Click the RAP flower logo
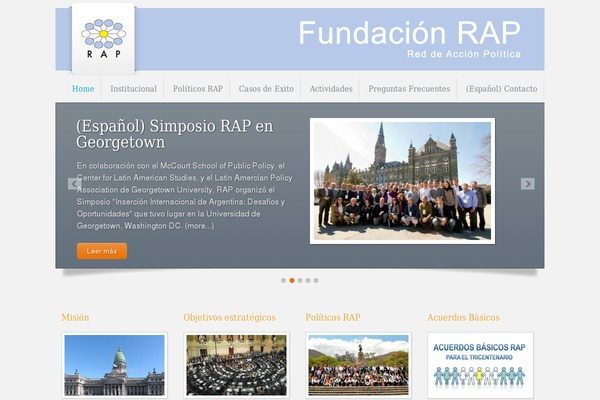This screenshot has height=400, width=600. click(x=103, y=38)
